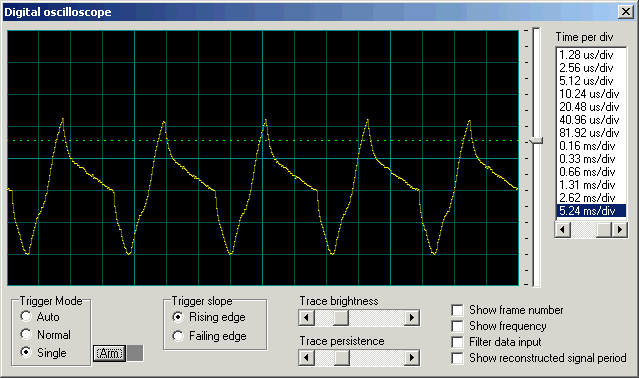
Task: Click Trace persistence left arrow
Action: tap(306, 358)
